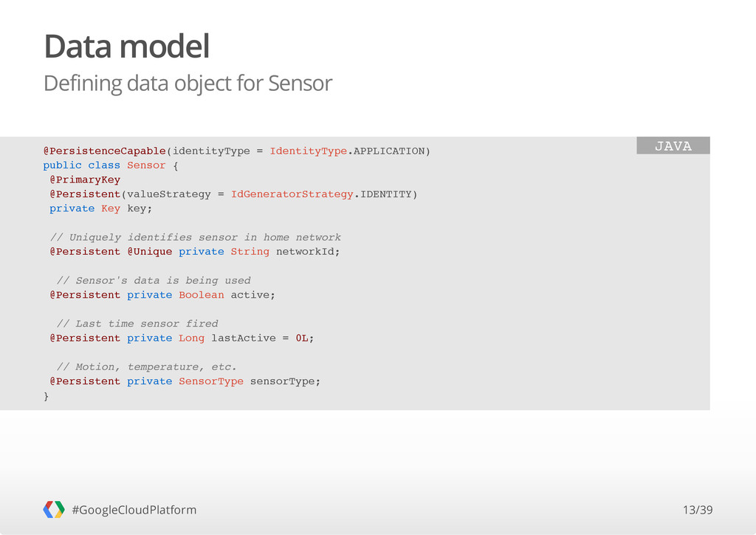This screenshot has height=535, width=756.
Task: Click the lastActive variable name
Action: pos(244,338)
